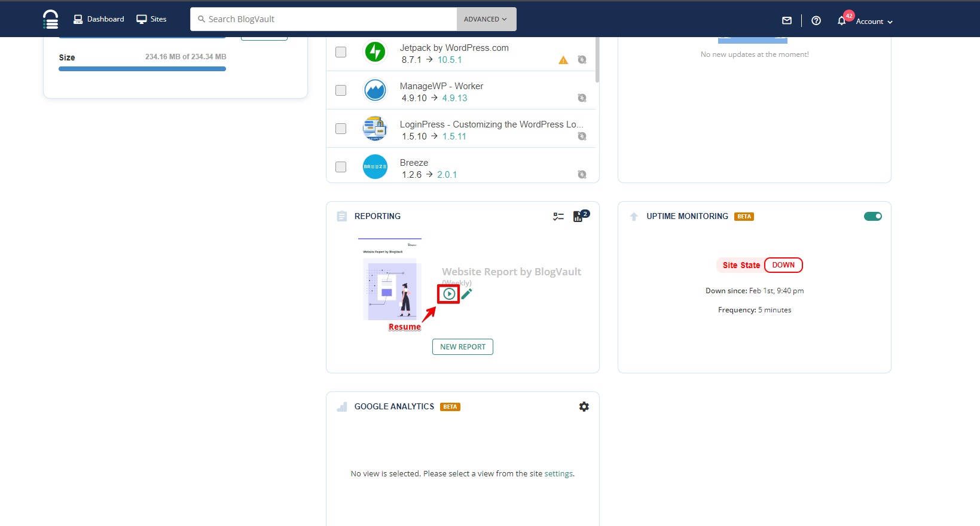Open the Reporting checklist icon
Image resolution: width=980 pixels, height=526 pixels.
coord(558,217)
